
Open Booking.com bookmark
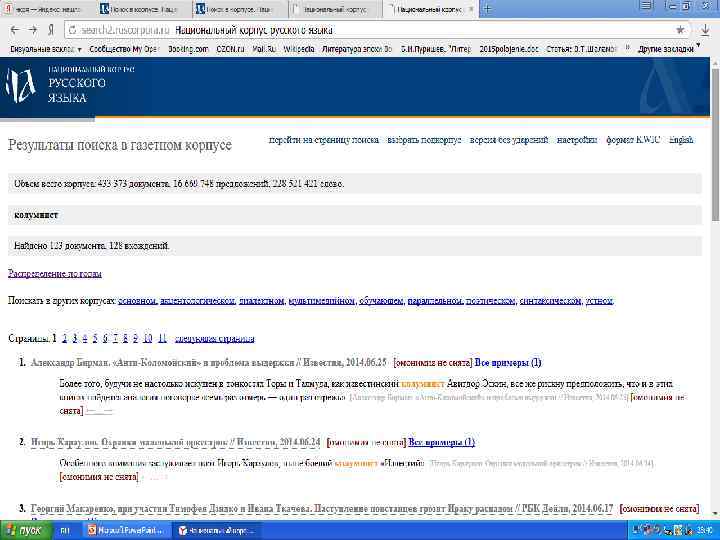point(188,49)
